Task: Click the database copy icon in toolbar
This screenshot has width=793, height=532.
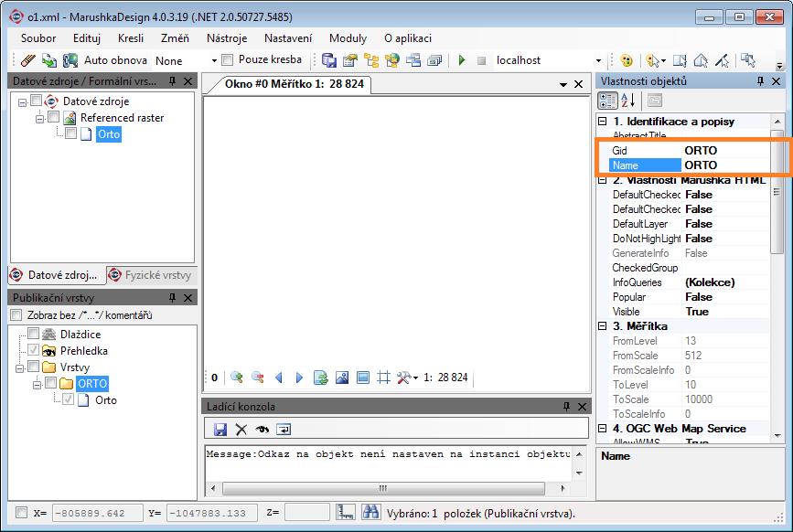Action: (x=329, y=60)
